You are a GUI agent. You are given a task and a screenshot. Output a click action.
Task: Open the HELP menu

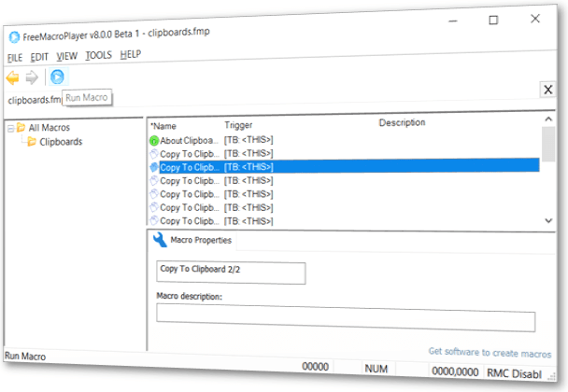131,54
